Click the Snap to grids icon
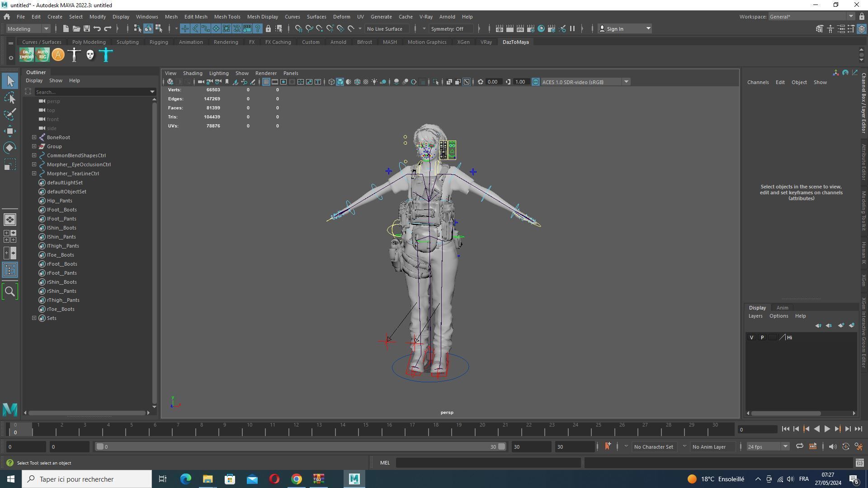The image size is (868, 488). pyautogui.click(x=298, y=29)
